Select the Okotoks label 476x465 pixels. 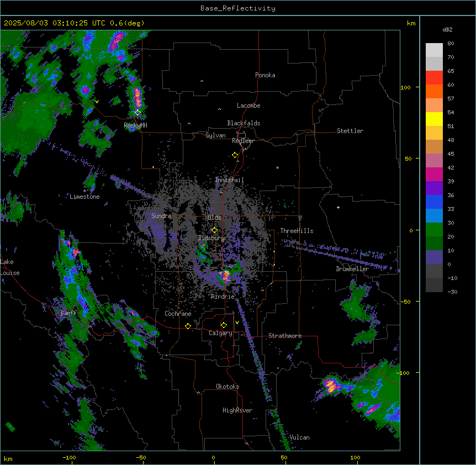point(228,387)
